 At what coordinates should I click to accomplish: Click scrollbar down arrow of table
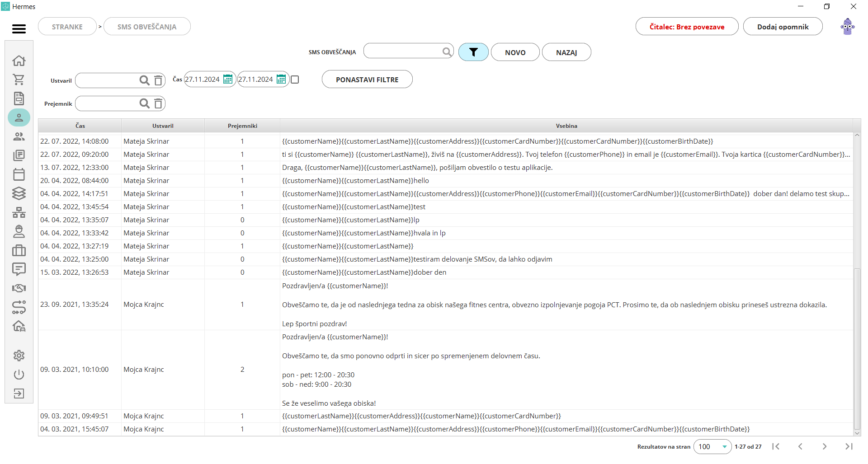pyautogui.click(x=857, y=433)
